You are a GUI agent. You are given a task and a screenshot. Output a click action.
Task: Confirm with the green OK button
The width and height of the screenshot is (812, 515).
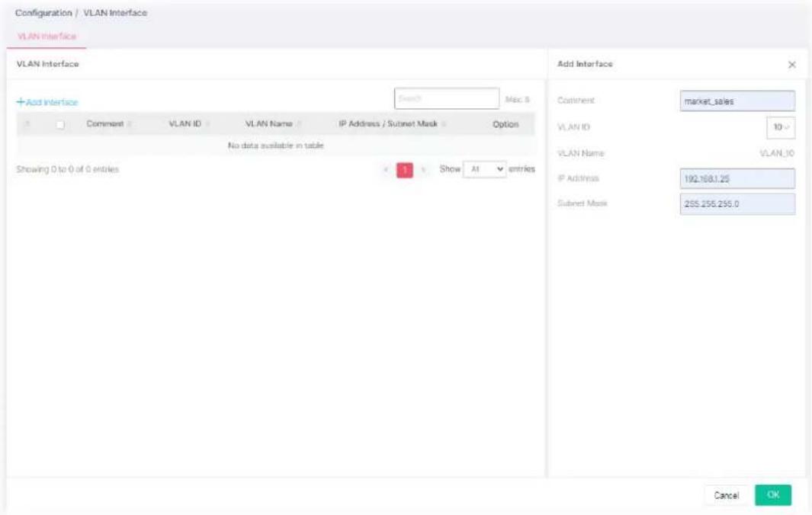[772, 495]
